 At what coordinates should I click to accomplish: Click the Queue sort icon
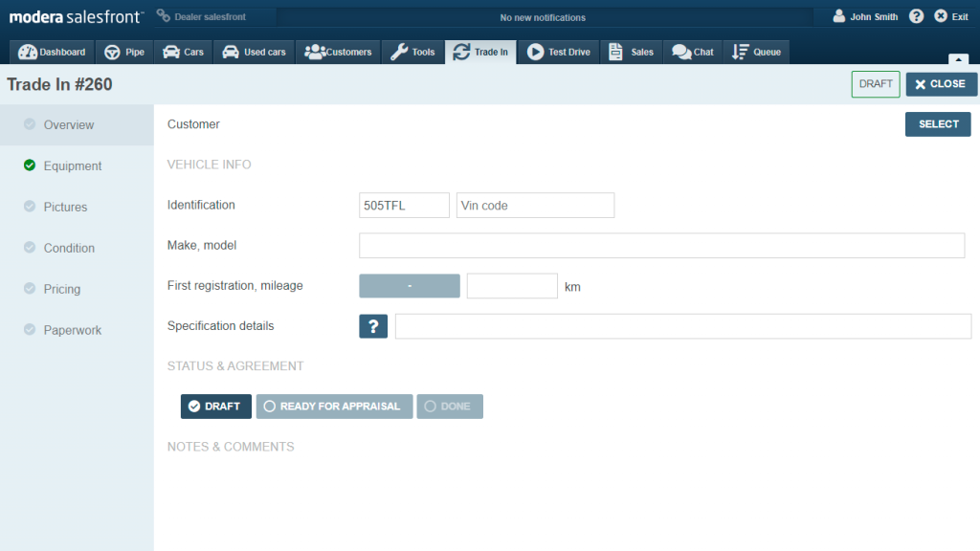(740, 53)
